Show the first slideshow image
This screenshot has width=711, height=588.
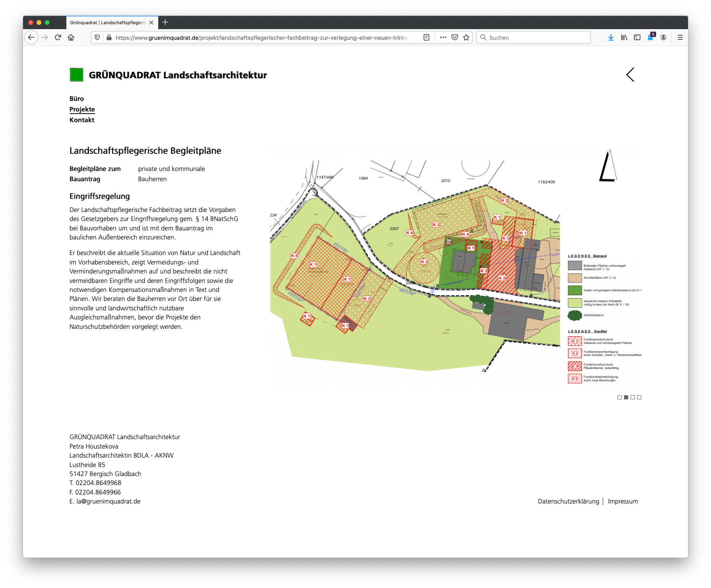click(x=620, y=397)
